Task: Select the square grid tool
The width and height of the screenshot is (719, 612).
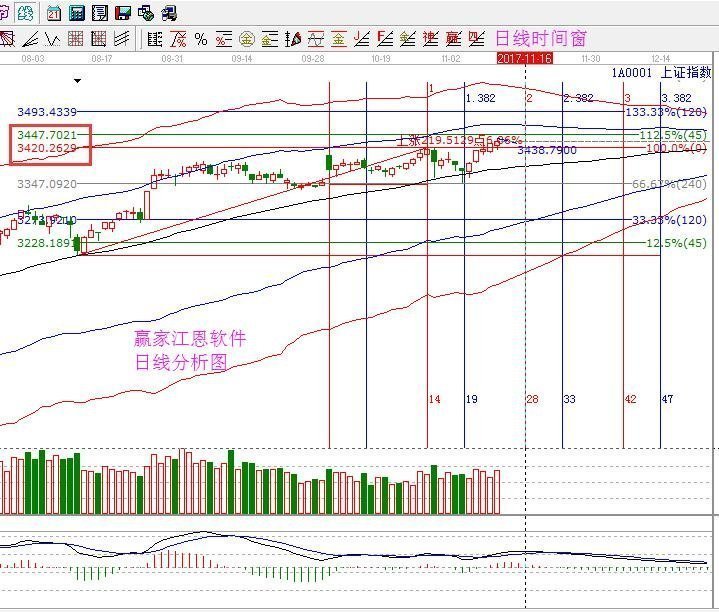Action: [76, 39]
